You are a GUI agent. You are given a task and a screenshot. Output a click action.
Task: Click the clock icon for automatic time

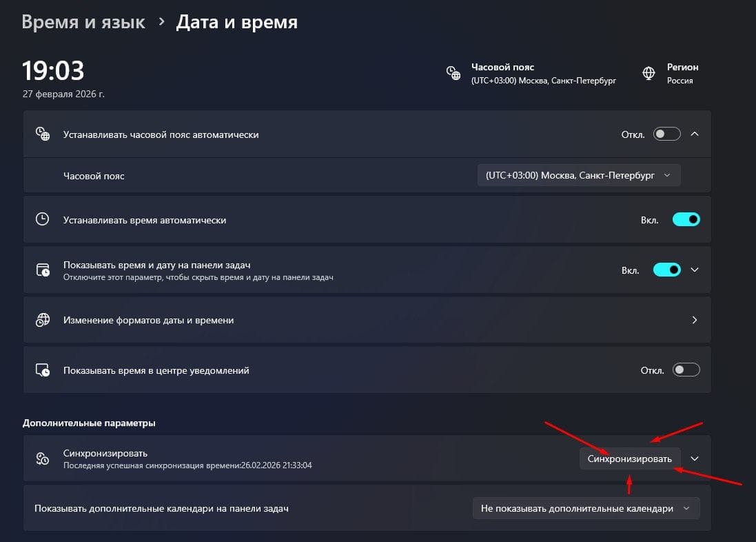(x=43, y=220)
